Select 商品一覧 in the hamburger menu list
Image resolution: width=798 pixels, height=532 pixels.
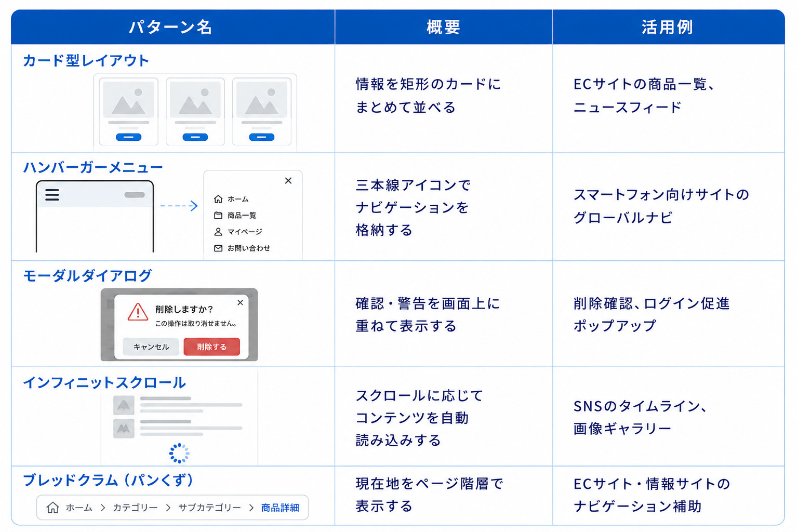tap(242, 215)
